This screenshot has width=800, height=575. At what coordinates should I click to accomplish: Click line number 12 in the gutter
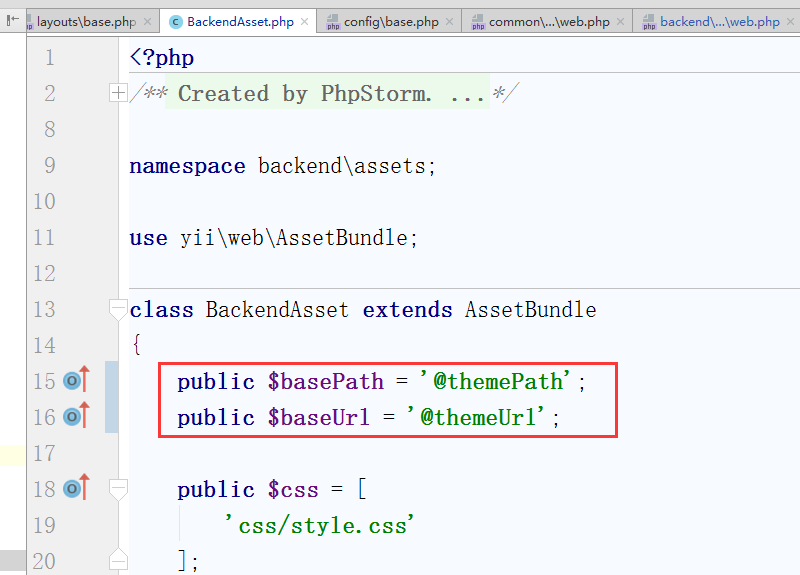coord(44,273)
